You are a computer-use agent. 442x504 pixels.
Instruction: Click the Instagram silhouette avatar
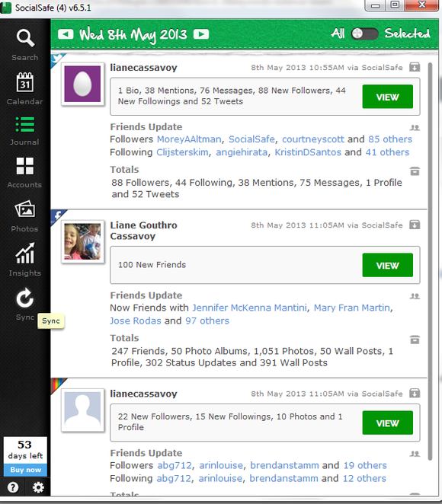point(82,410)
